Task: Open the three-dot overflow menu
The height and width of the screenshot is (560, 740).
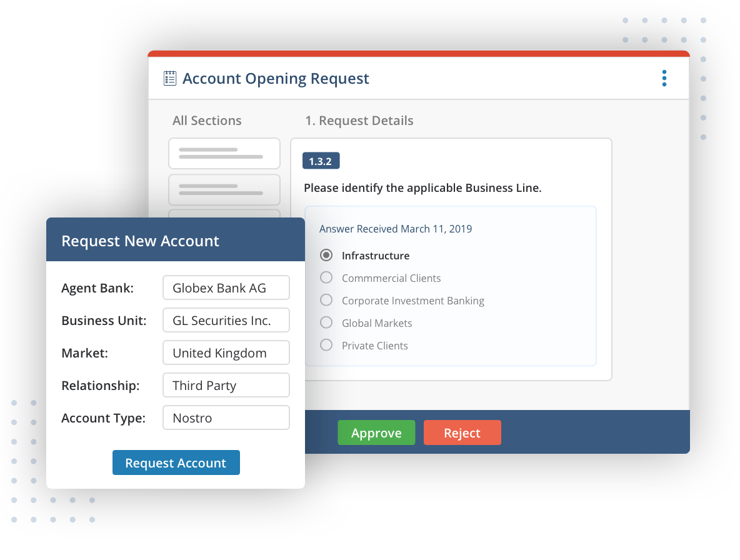Action: point(664,77)
